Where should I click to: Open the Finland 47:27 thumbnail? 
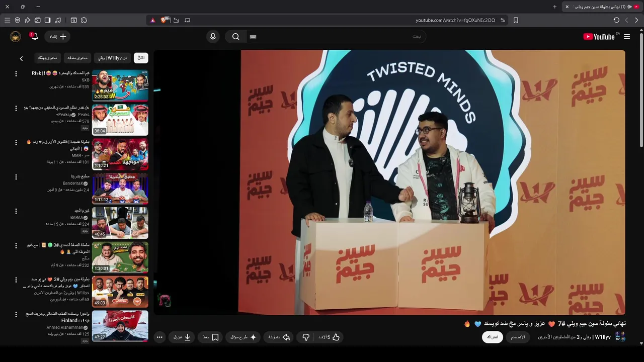[x=120, y=326]
